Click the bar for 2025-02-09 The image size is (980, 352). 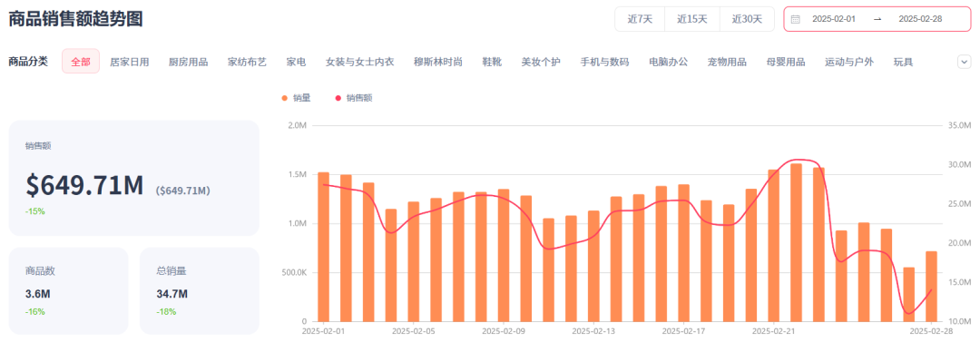tap(503, 256)
